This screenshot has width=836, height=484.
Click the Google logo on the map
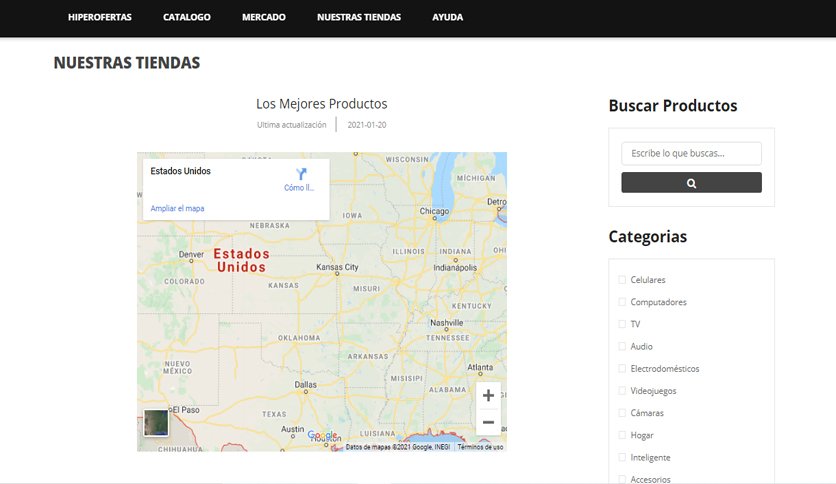322,435
